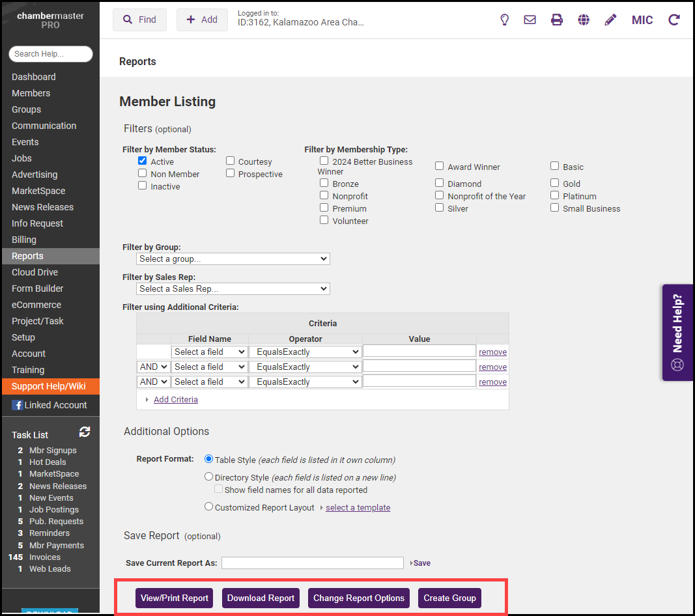Open first criteria Field Name dropdown

209,352
